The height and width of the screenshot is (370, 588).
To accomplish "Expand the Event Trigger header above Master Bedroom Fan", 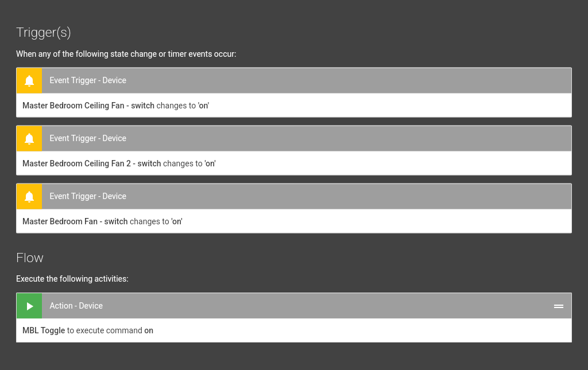I will pos(88,196).
